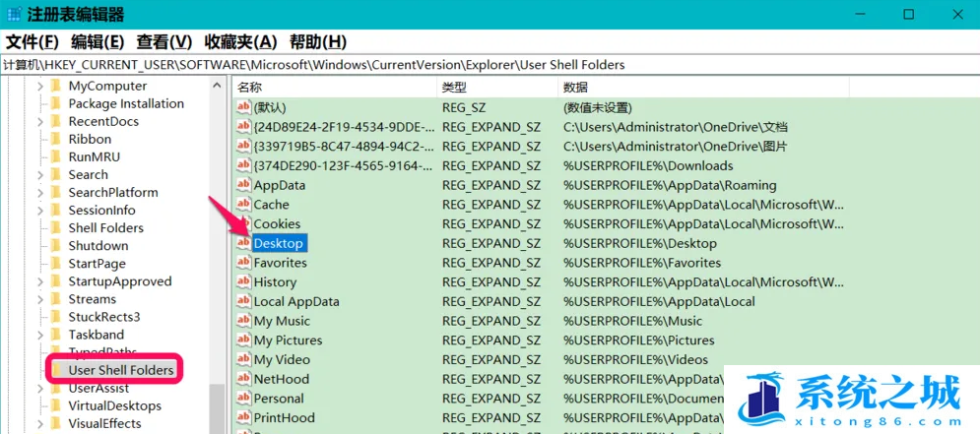
Task: Click the (数值未设置) data cell
Action: click(x=598, y=107)
